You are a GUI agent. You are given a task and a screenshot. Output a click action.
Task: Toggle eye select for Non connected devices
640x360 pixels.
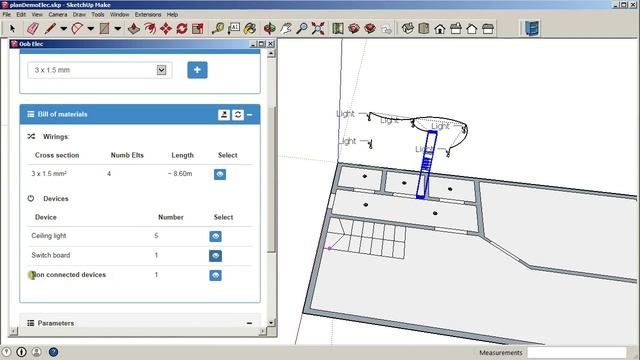coord(216,276)
